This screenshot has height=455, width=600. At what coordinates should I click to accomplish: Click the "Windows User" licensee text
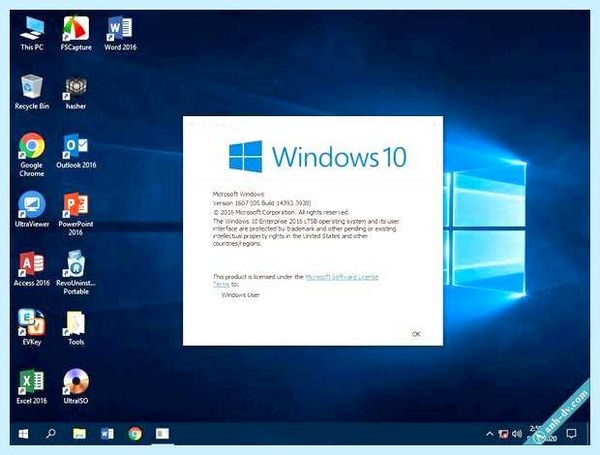pyautogui.click(x=240, y=295)
